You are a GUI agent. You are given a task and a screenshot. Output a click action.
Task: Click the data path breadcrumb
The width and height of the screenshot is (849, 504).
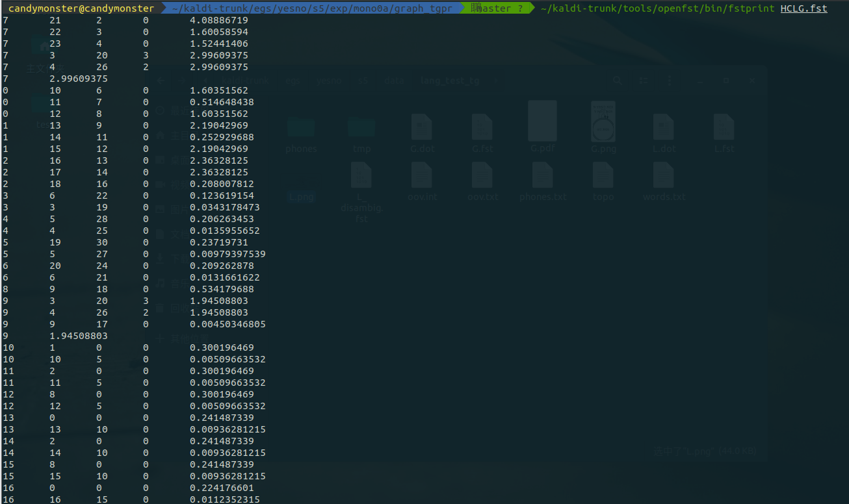(x=394, y=81)
